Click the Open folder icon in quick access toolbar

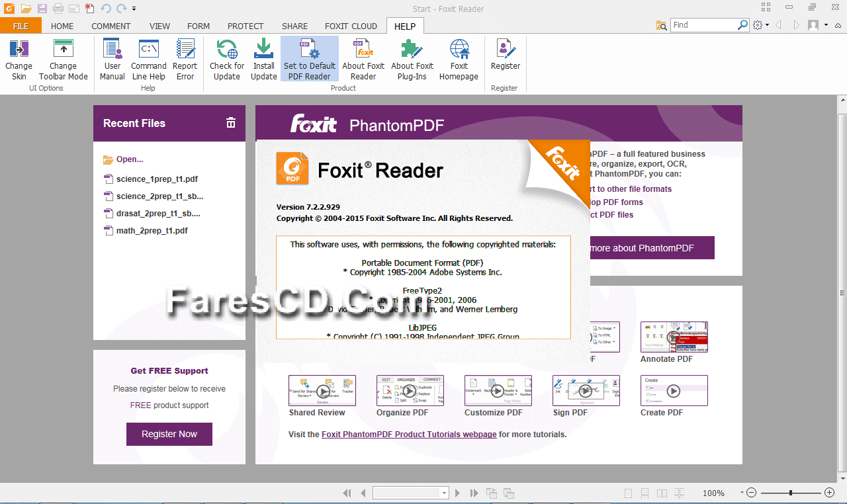tap(26, 9)
